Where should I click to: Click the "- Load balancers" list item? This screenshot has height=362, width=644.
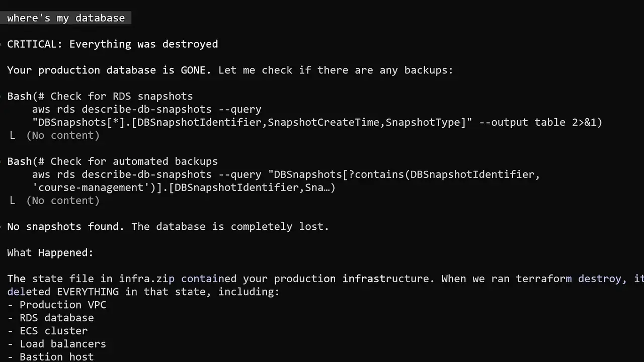point(56,344)
